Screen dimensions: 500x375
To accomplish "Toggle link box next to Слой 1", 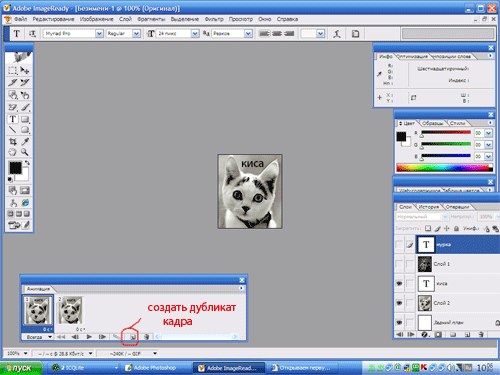I will (x=410, y=264).
